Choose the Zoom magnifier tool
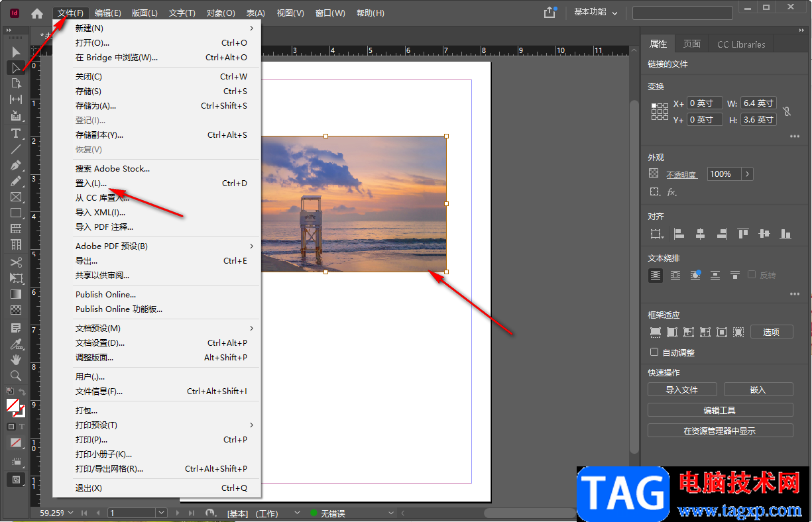The height and width of the screenshot is (522, 812). point(16,376)
